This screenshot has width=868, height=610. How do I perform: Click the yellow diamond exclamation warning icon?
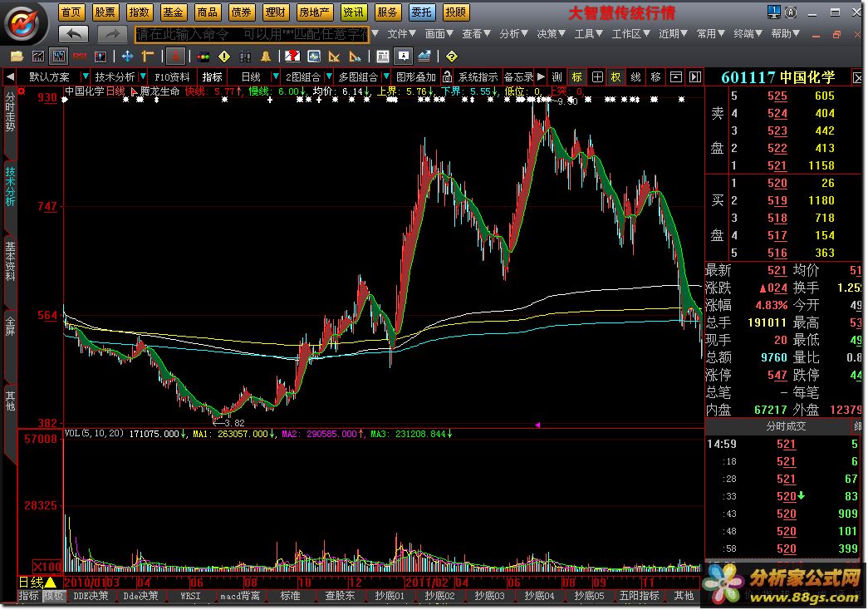(224, 56)
